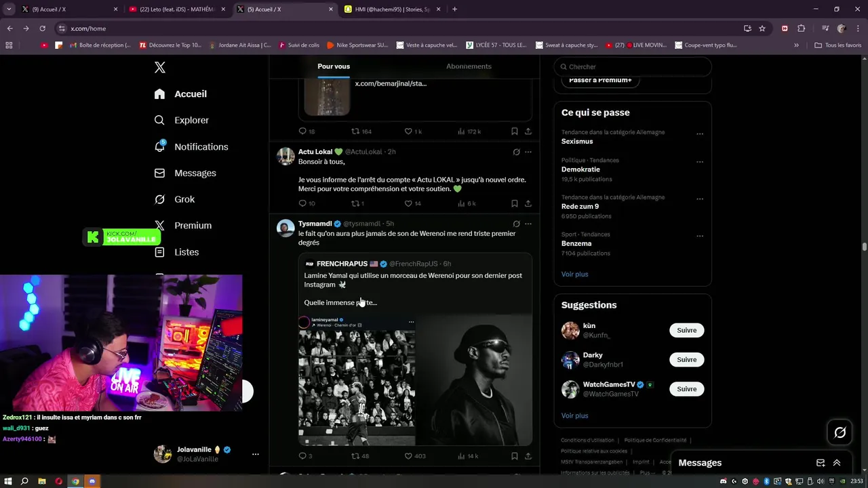Click Voir plus under Suggestions
868x488 pixels.
click(574, 415)
